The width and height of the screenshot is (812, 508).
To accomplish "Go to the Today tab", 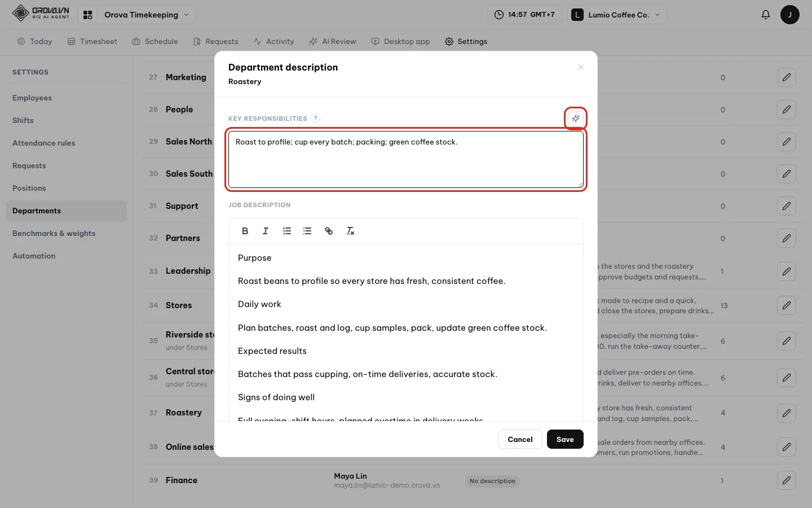I will click(35, 41).
